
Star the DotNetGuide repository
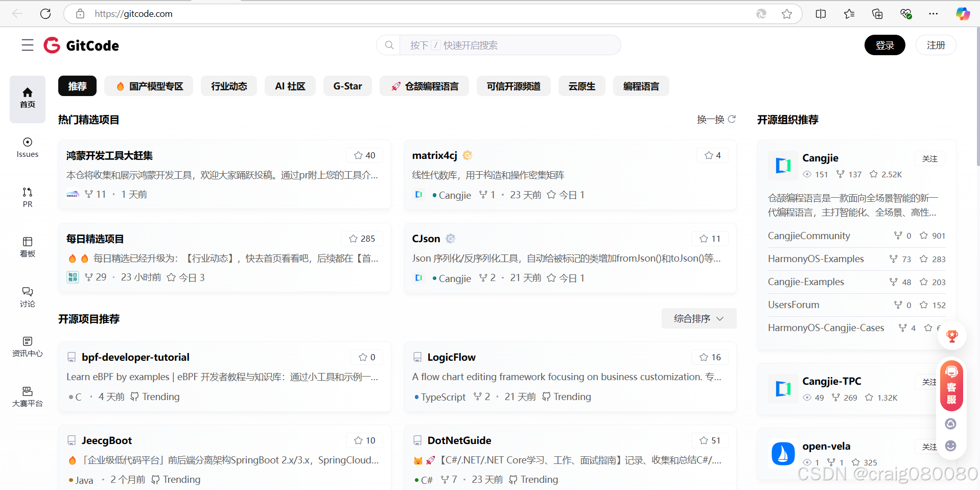[x=710, y=440]
